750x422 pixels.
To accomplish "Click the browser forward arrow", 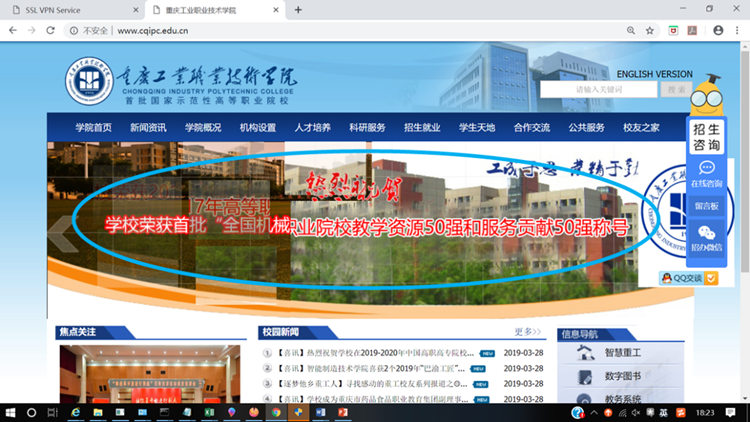I will click(x=32, y=30).
